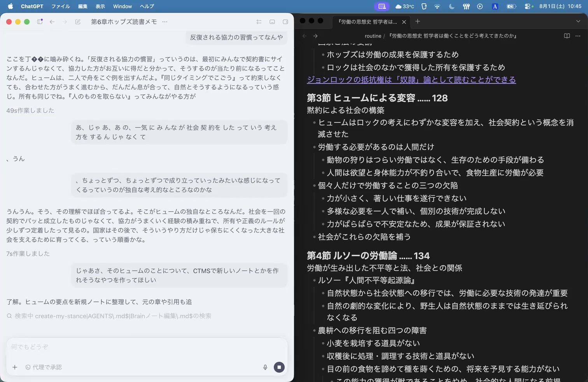Click the user message 反復される協力の習慣ってなんや

236,37
